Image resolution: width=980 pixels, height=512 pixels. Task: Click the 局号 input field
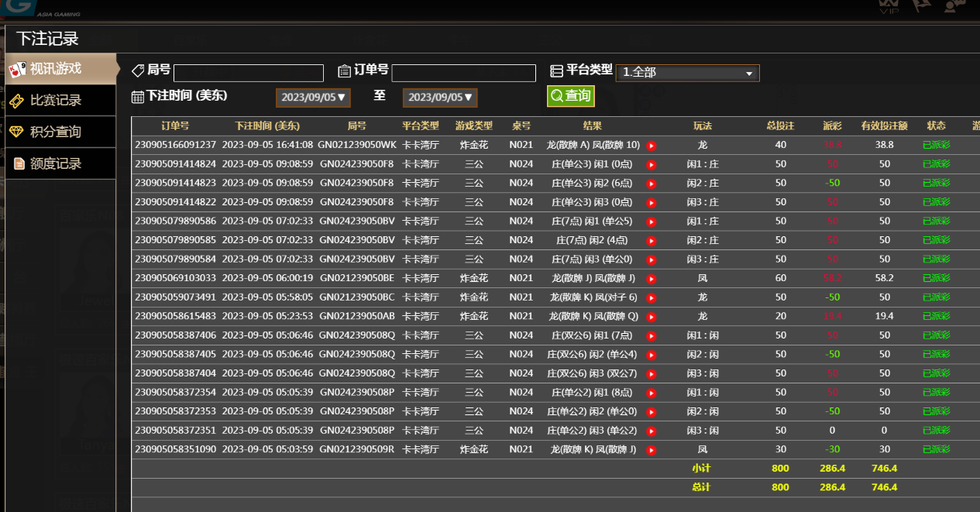click(x=249, y=73)
